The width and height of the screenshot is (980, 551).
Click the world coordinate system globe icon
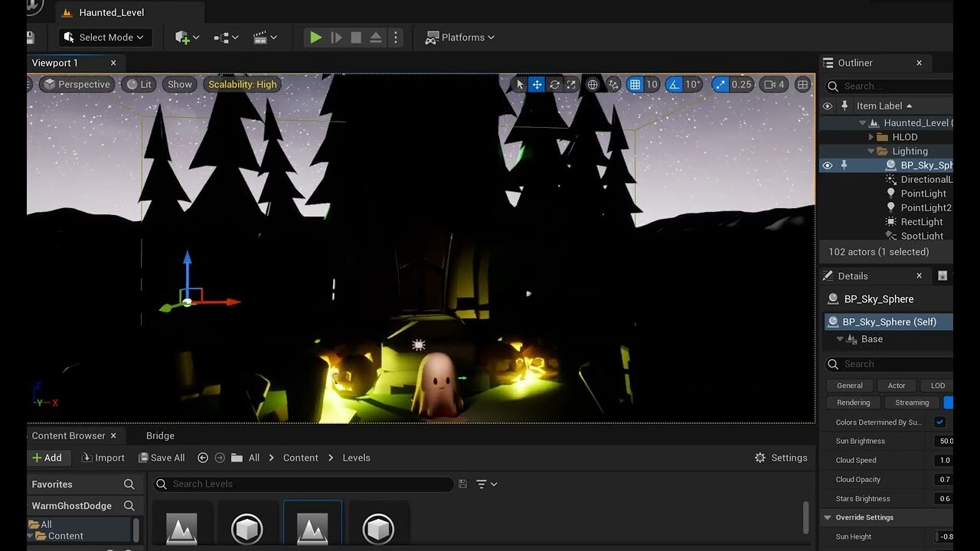[593, 84]
